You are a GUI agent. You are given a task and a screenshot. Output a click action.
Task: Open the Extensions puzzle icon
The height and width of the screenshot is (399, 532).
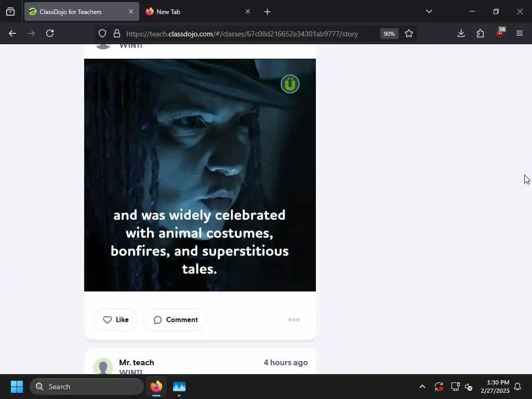point(480,34)
